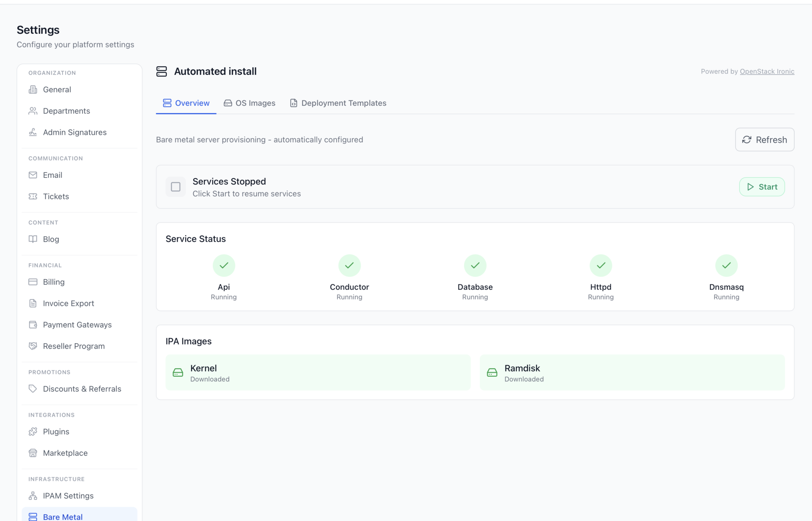The width and height of the screenshot is (812, 521).
Task: Follow the OpenStack Ironic link
Action: 767,71
